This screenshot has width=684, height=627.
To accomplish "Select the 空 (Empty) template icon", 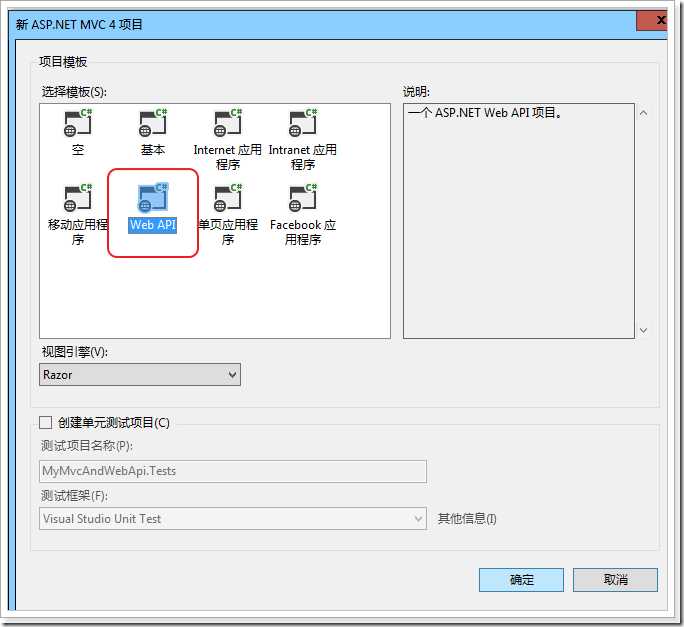I will [x=78, y=123].
